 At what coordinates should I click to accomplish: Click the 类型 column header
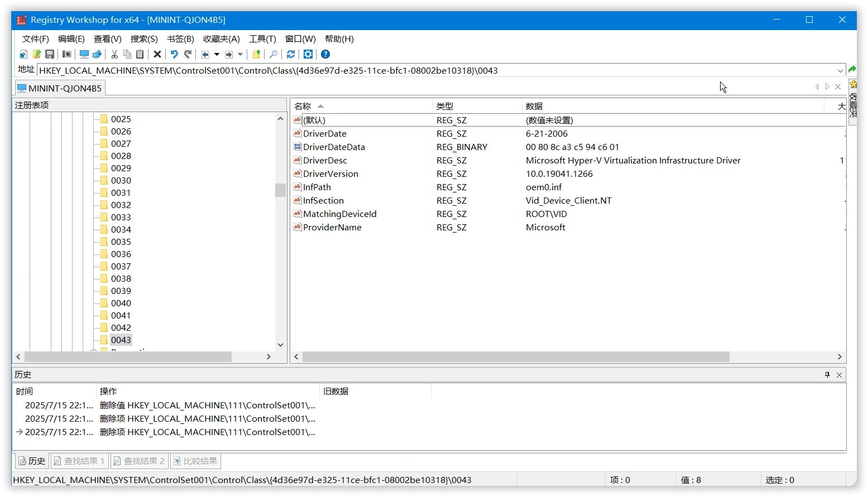(x=477, y=106)
